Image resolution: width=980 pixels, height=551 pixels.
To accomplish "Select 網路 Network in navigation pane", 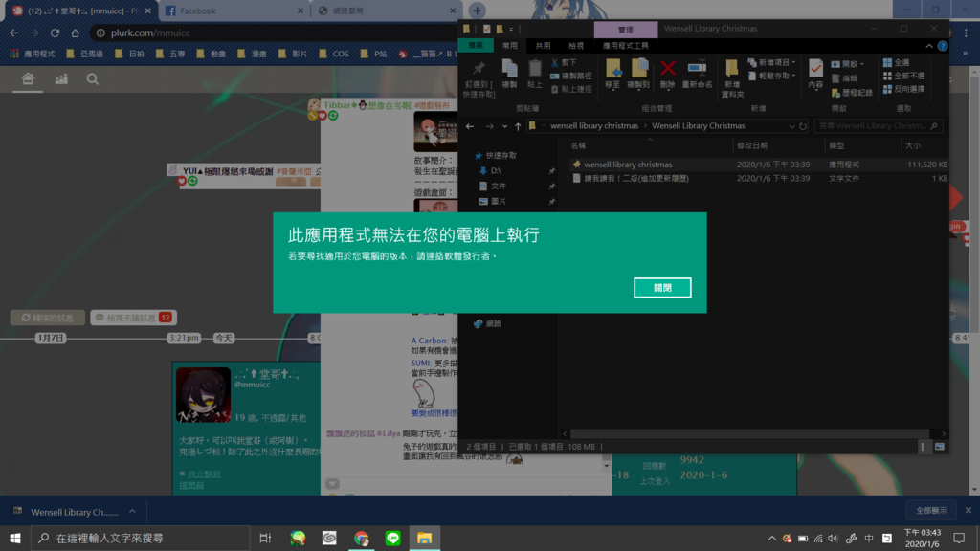I will (493, 323).
